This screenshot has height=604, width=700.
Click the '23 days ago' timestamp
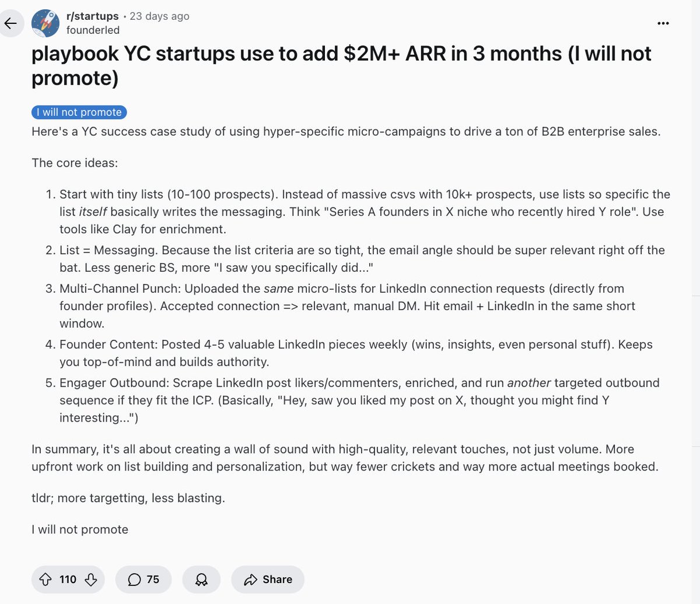(159, 16)
